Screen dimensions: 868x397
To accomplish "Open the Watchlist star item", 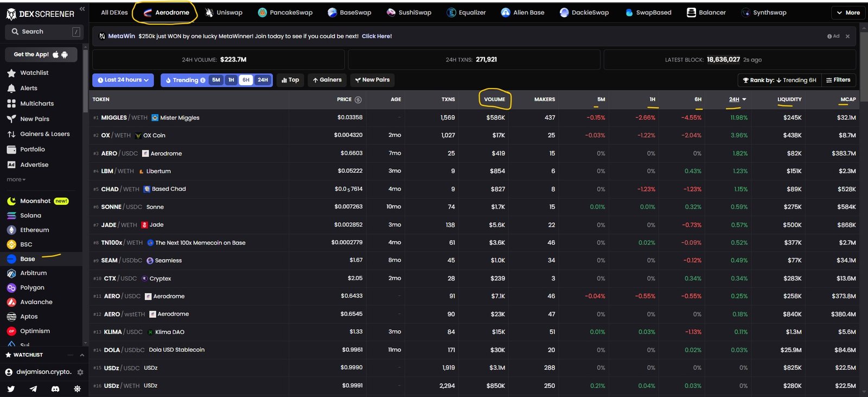I will click(x=34, y=73).
